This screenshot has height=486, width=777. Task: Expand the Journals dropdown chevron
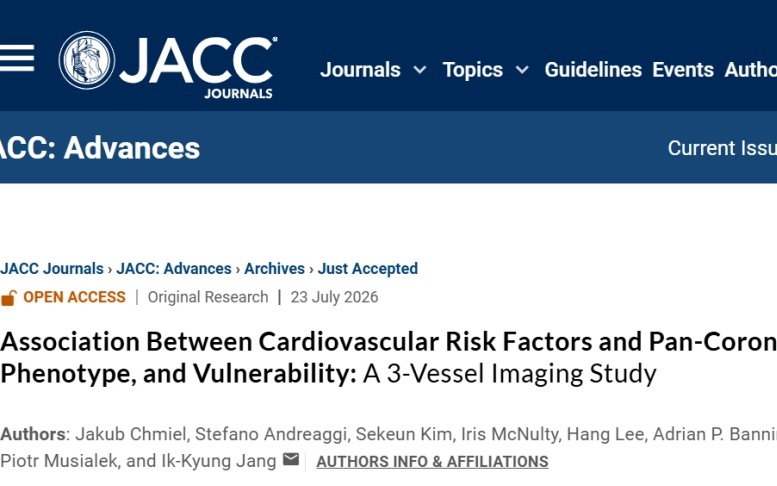tap(420, 70)
